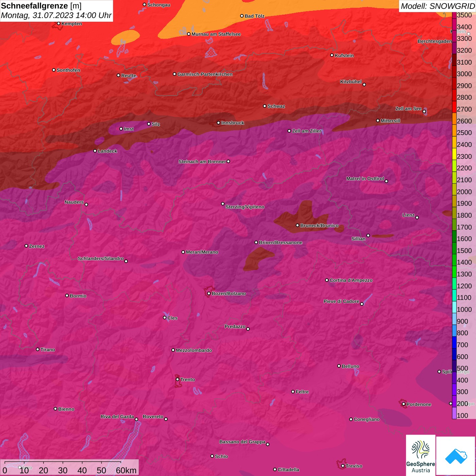Click the "Brixen/Bressanone" map label
Screen dimensions: 476x476
point(280,242)
